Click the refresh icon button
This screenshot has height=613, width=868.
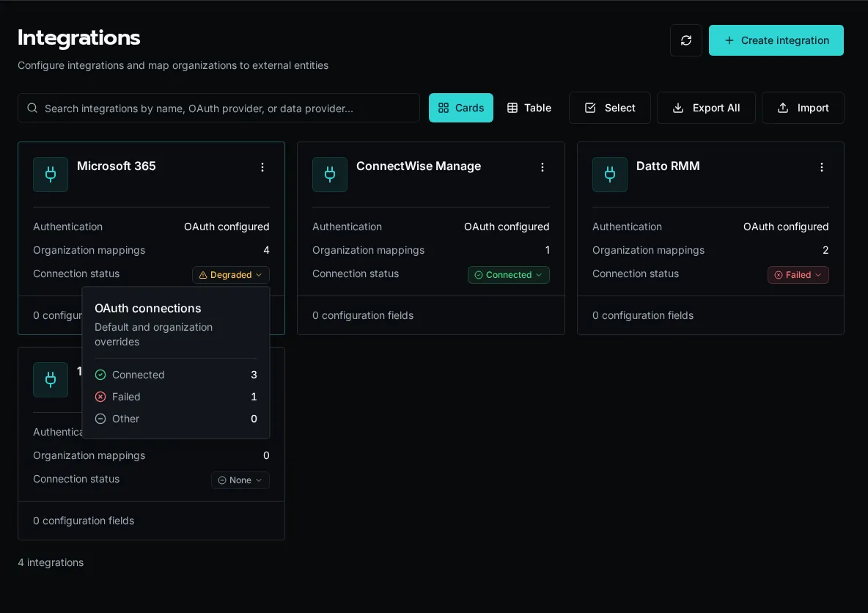686,40
